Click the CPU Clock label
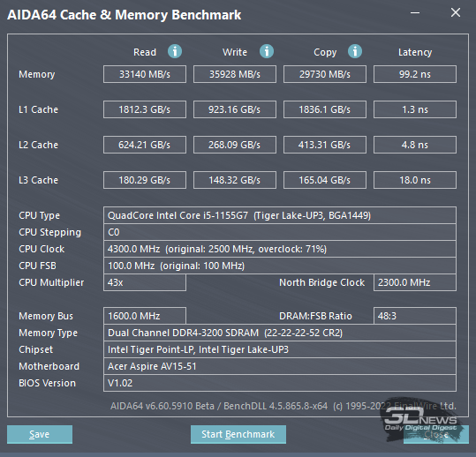476x457 pixels. pos(42,249)
